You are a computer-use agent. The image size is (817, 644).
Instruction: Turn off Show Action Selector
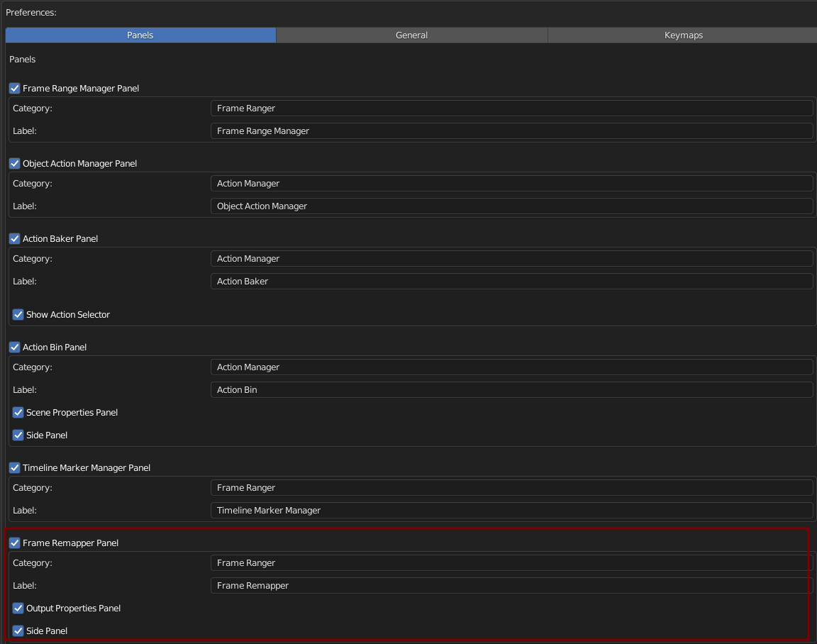(x=18, y=315)
